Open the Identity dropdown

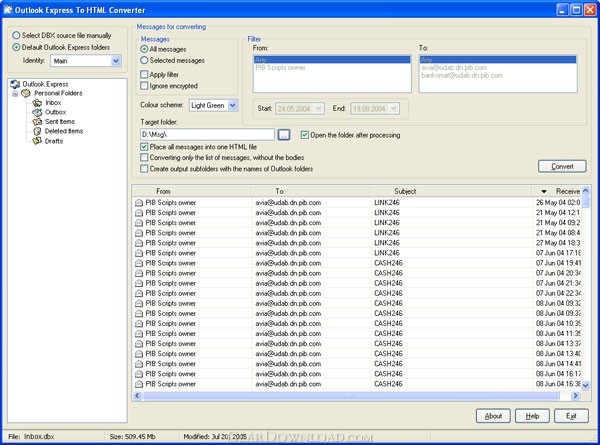point(116,60)
